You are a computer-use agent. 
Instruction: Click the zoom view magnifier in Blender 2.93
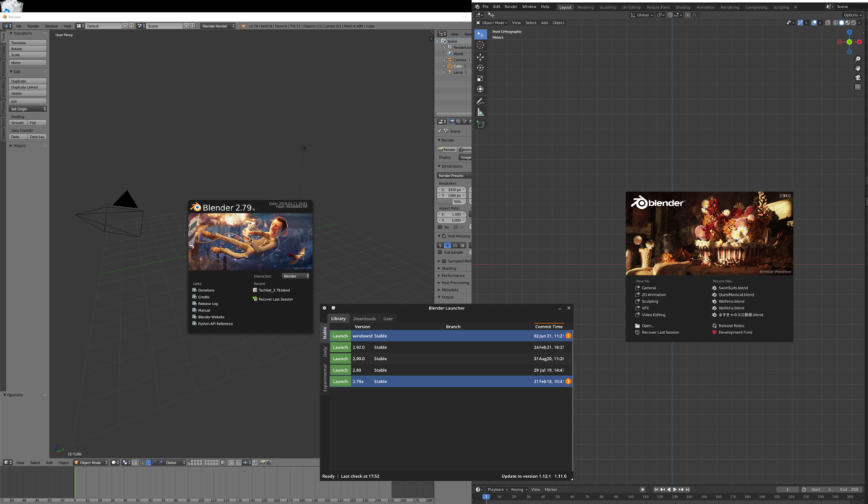(x=858, y=59)
